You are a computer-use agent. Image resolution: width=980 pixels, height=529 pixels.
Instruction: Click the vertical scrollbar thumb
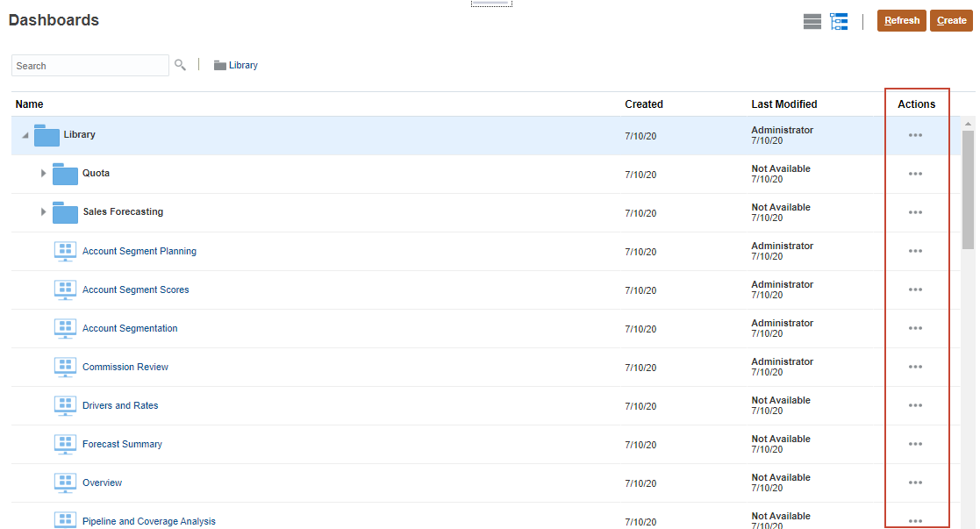(968, 189)
